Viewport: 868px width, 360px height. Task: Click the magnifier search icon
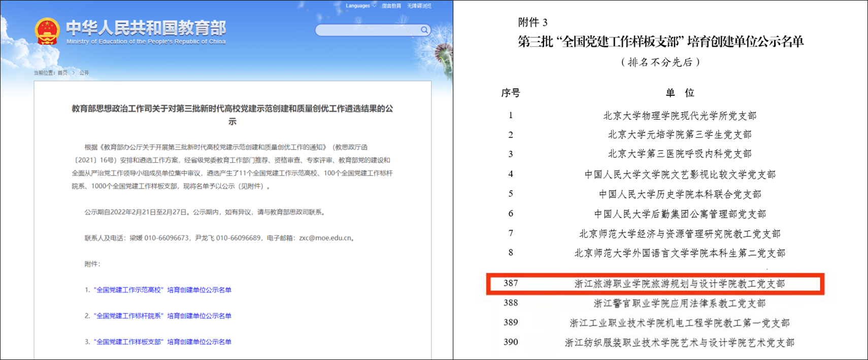pos(424,30)
